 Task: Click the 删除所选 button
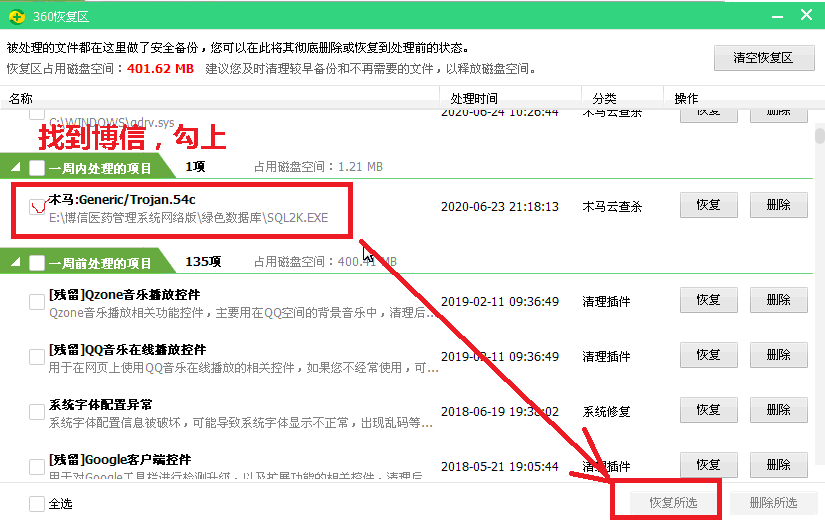(x=773, y=503)
